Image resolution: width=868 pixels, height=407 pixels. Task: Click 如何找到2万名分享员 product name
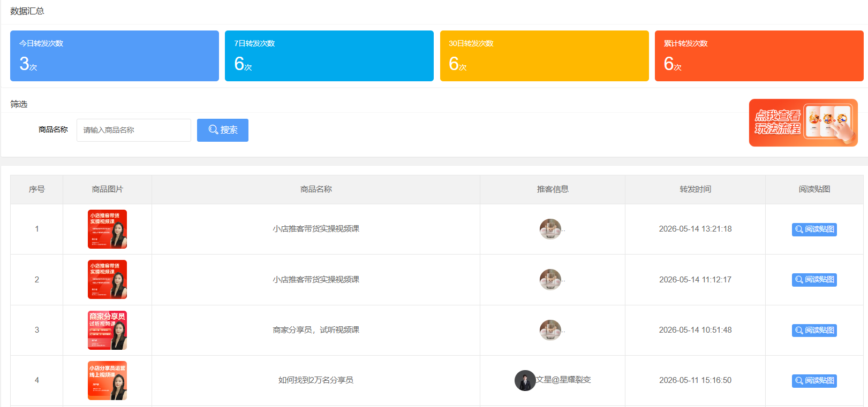(316, 380)
